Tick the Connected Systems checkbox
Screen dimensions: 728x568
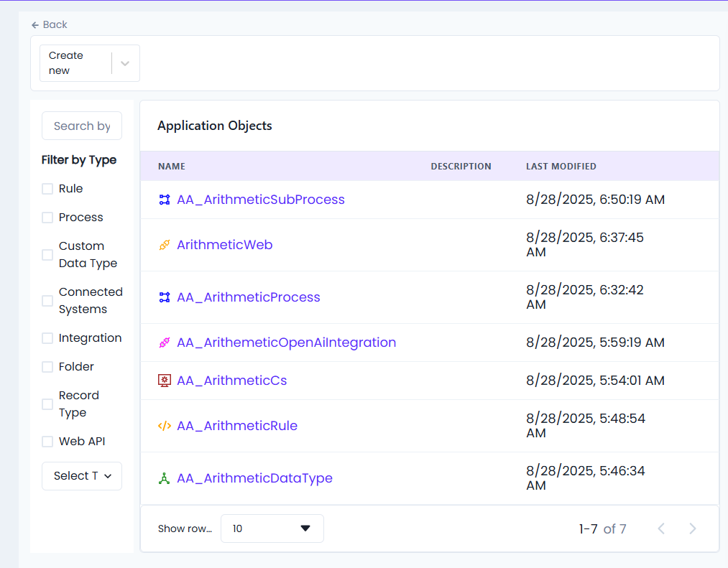47,301
